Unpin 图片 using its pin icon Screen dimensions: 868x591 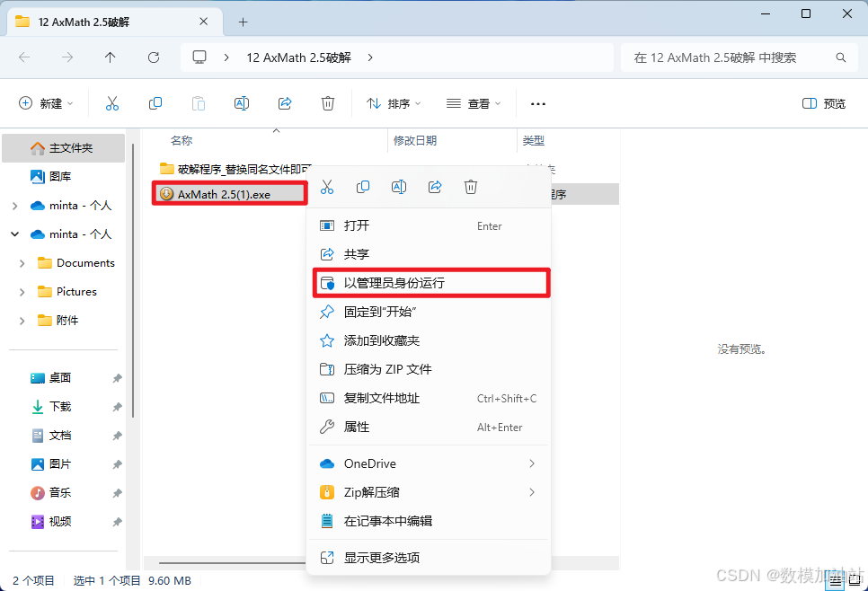click(x=117, y=465)
